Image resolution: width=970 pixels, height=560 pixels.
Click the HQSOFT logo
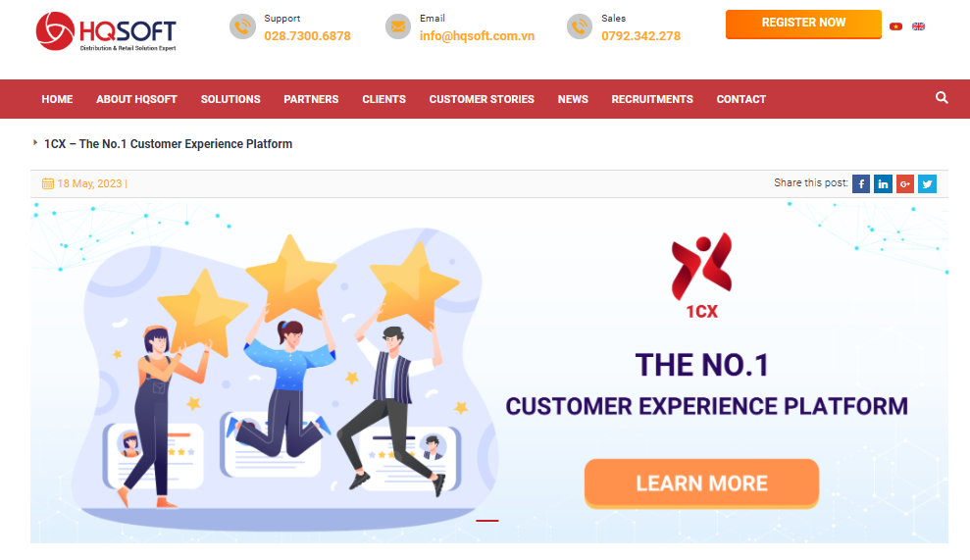pyautogui.click(x=106, y=31)
